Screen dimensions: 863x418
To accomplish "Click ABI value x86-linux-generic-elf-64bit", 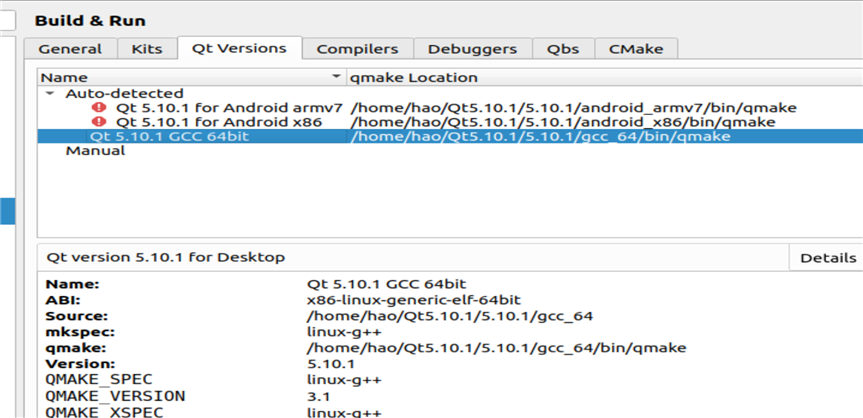I will 413,300.
